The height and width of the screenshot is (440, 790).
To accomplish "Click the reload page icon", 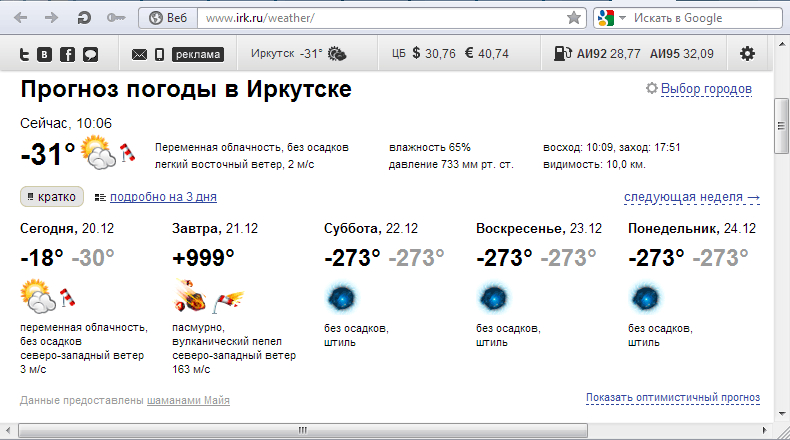I will 85,18.
